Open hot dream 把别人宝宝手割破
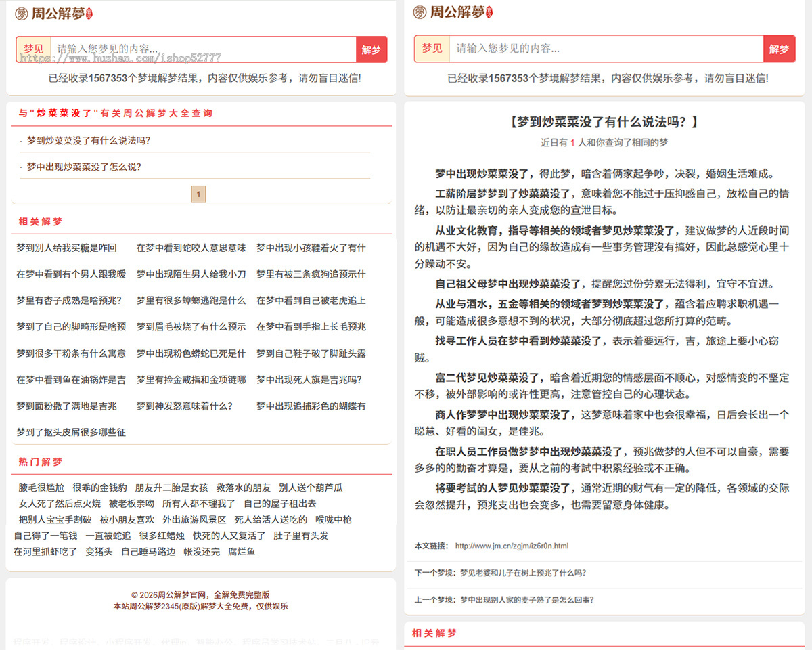Image resolution: width=812 pixels, height=650 pixels. (x=55, y=520)
